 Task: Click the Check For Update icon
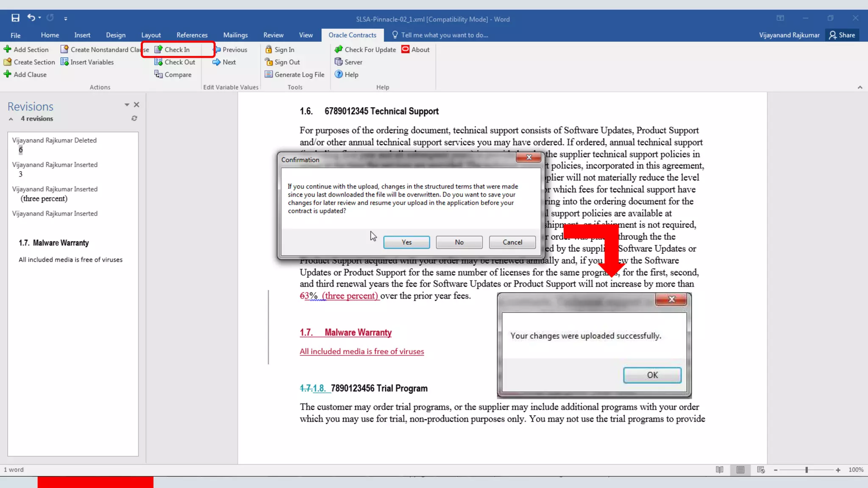(x=339, y=50)
